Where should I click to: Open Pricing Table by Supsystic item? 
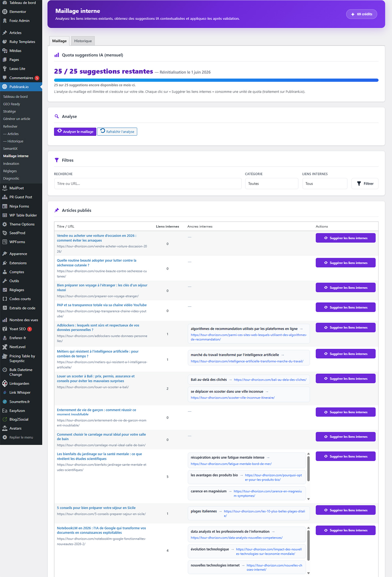[x=21, y=359]
